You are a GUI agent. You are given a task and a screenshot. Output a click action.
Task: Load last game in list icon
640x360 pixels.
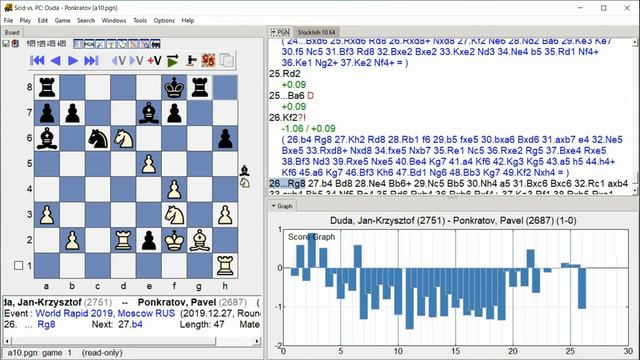tap(62, 44)
